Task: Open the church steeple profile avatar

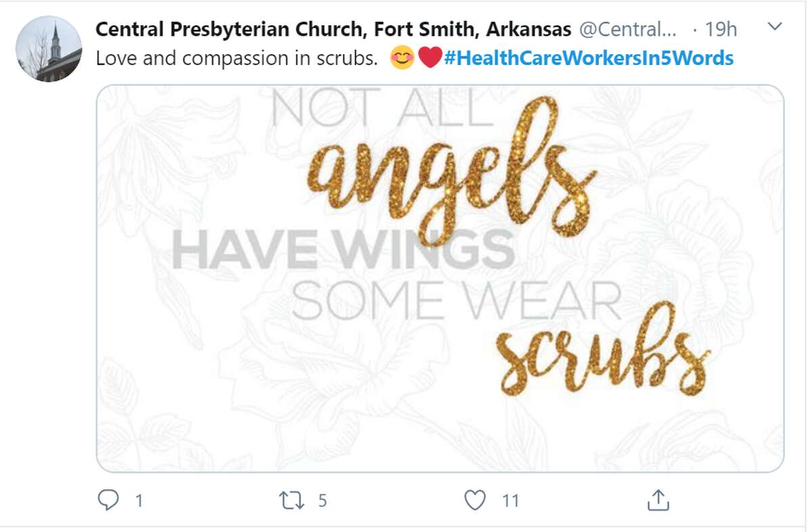Action: [49, 49]
